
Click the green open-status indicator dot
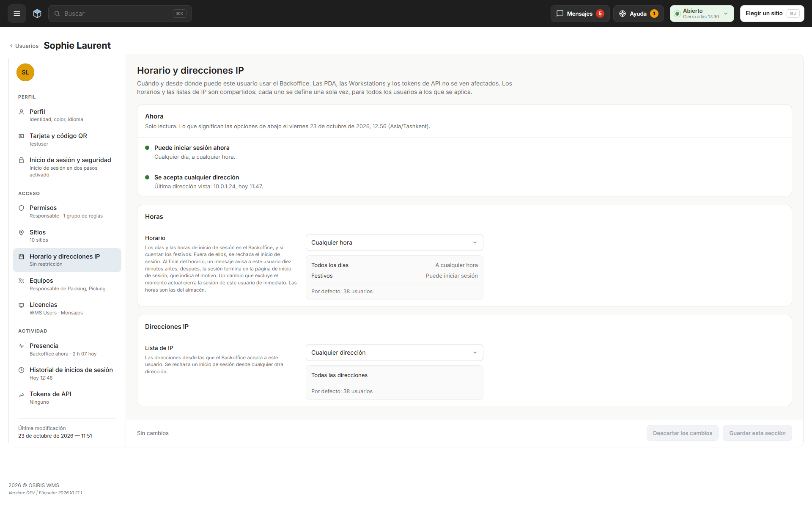point(677,14)
